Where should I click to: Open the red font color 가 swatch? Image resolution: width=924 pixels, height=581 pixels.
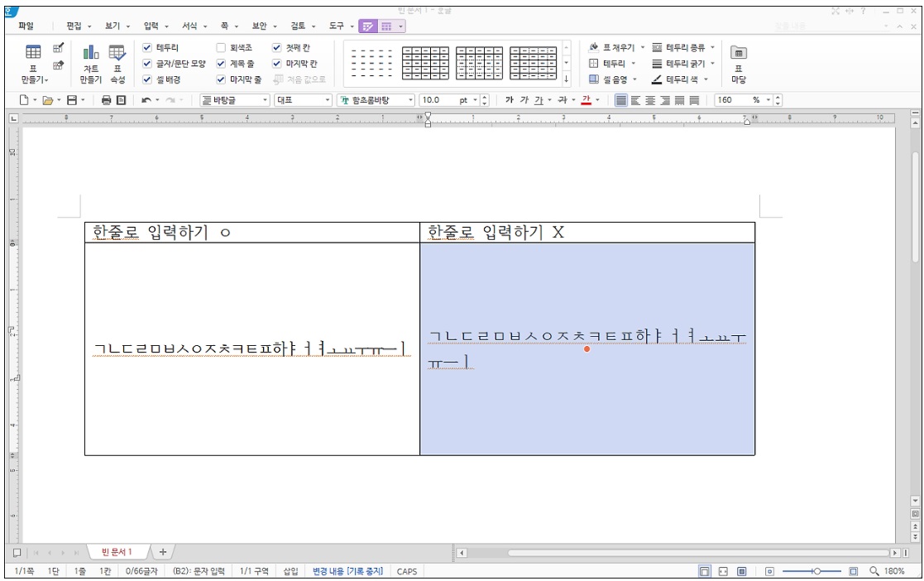[586, 100]
